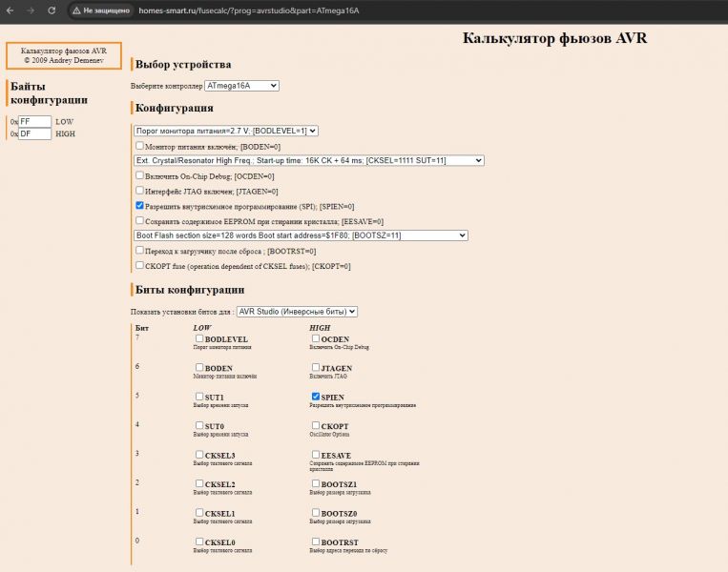Check the CKSEL1 bit checkbox
The width and height of the screenshot is (728, 572).
pos(199,513)
